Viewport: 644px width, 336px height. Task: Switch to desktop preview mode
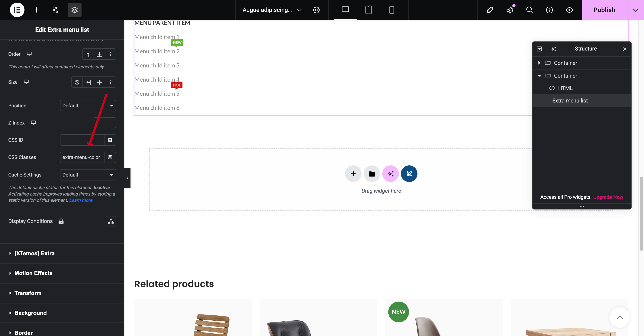pos(345,10)
